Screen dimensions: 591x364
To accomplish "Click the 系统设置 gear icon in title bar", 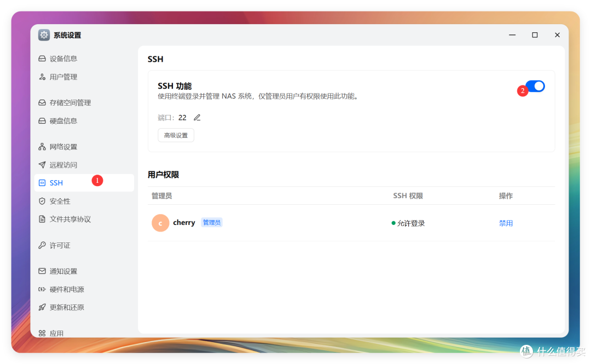I will (44, 35).
